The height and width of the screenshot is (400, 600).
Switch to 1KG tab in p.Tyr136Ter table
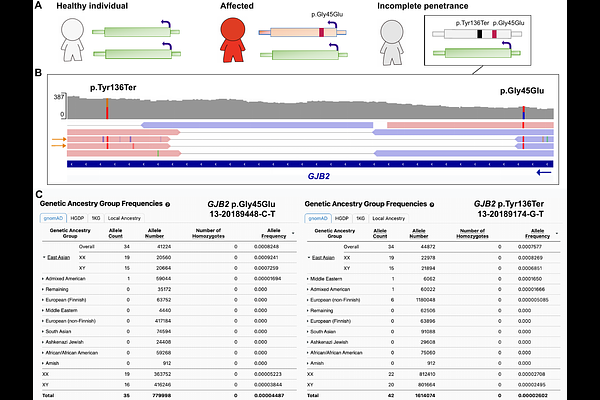(x=360, y=218)
